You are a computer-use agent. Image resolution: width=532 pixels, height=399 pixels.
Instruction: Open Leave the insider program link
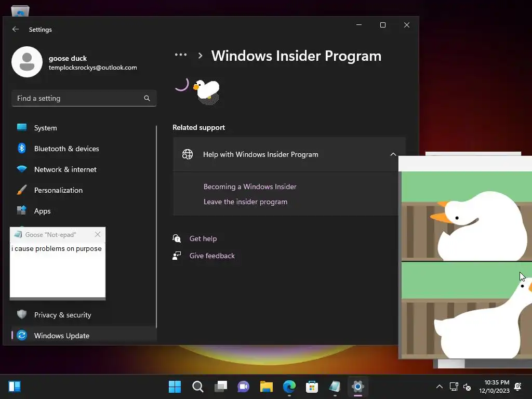tap(245, 202)
